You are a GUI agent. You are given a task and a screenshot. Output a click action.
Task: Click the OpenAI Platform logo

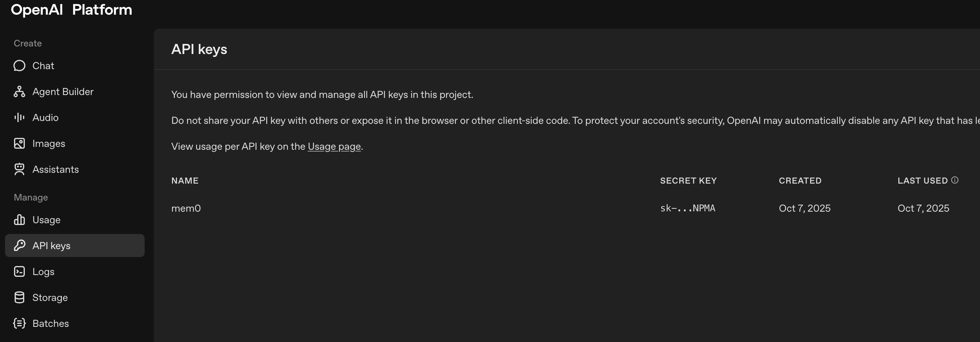click(x=72, y=9)
